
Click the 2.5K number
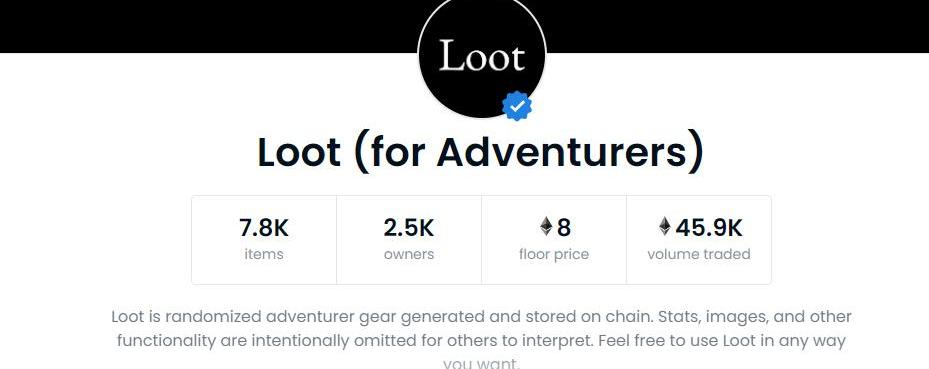click(x=409, y=227)
